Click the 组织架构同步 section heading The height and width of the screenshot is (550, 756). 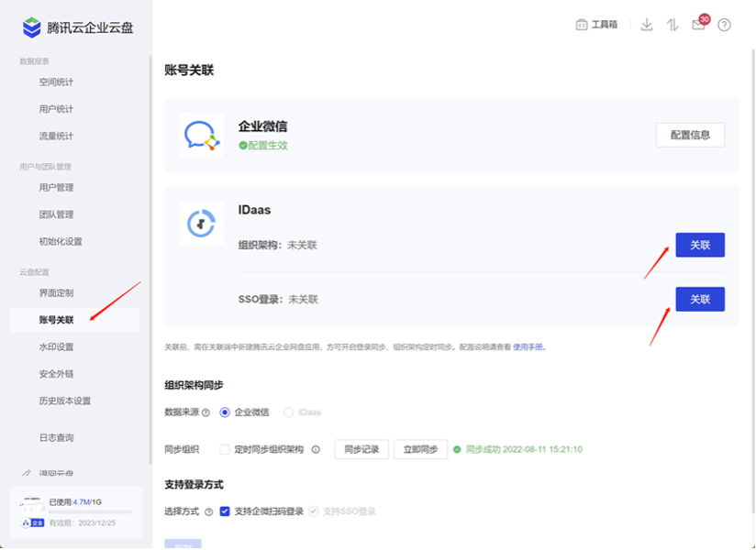[x=194, y=386]
